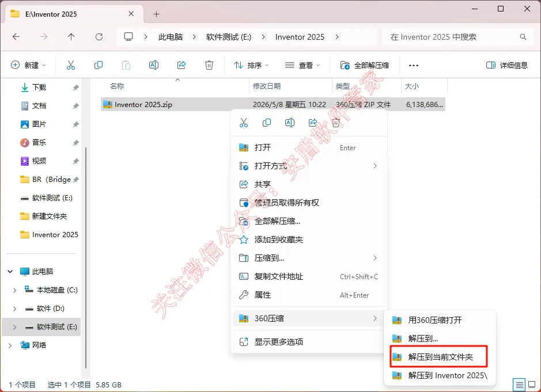Expand the 网络 tree node

pyautogui.click(x=10, y=345)
